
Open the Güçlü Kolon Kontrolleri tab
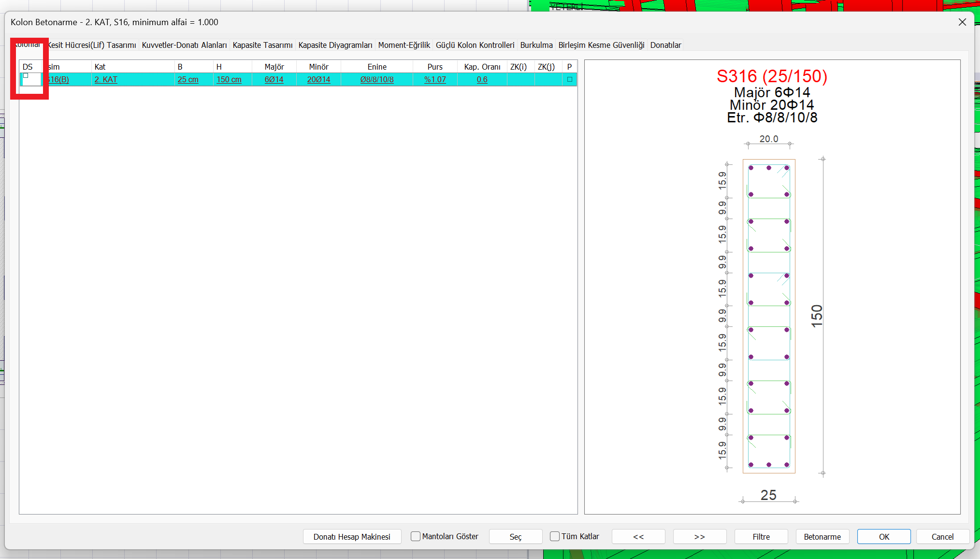click(x=475, y=45)
